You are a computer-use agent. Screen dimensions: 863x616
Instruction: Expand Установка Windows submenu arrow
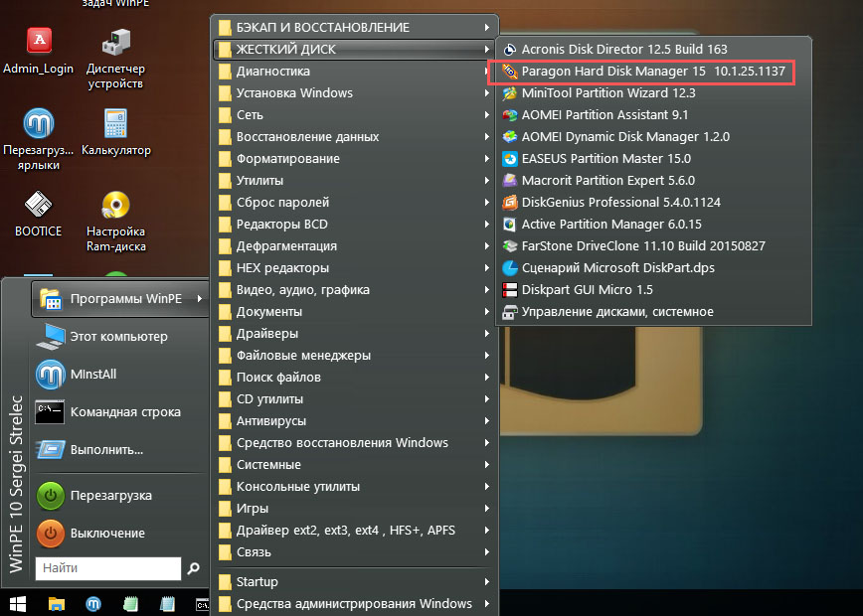pos(487,93)
